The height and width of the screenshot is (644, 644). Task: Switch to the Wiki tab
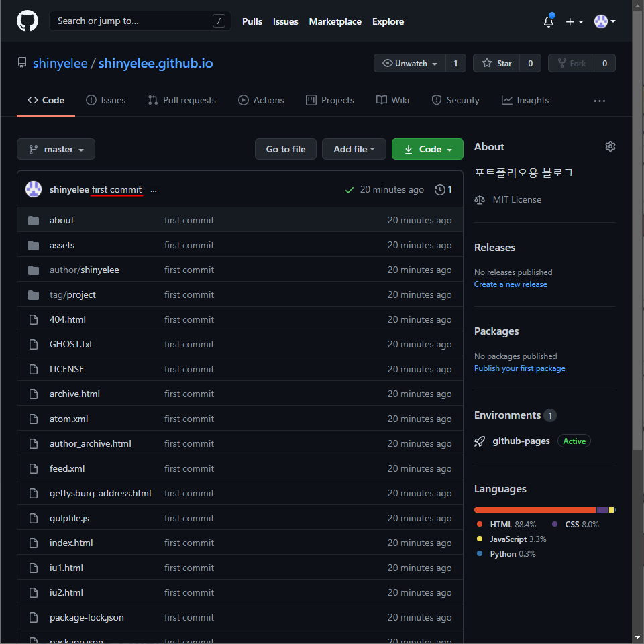coord(392,100)
